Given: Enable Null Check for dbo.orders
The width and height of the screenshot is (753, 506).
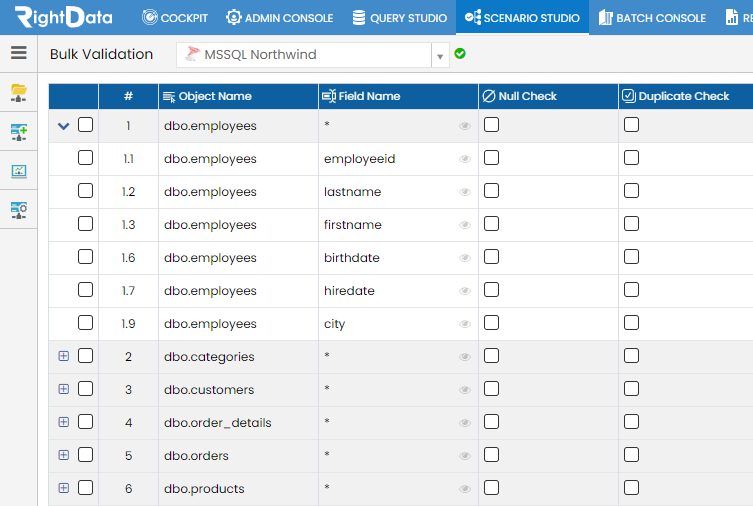Looking at the screenshot, I should pyautogui.click(x=491, y=455).
